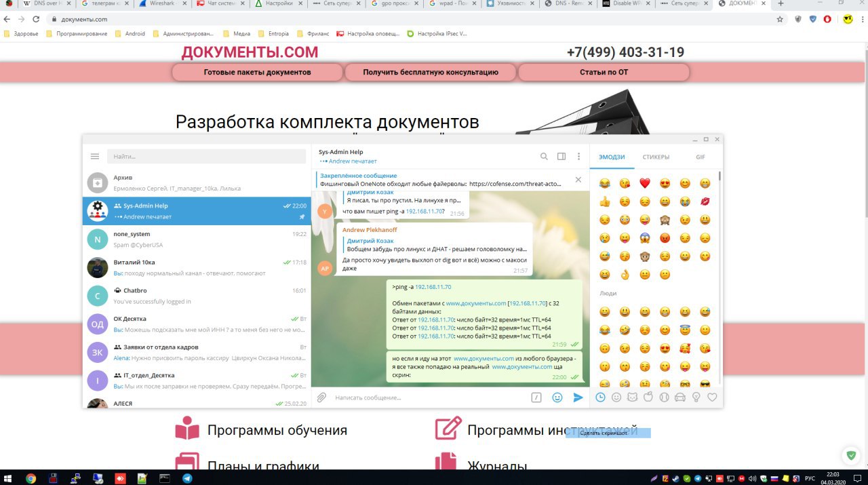Image resolution: width=868 pixels, height=485 pixels.
Task: Open the Telegram hamburger menu
Action: pyautogui.click(x=95, y=156)
